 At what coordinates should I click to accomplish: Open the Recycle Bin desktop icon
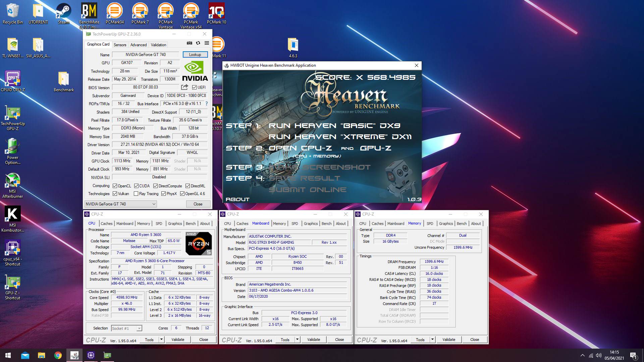pyautogui.click(x=13, y=14)
